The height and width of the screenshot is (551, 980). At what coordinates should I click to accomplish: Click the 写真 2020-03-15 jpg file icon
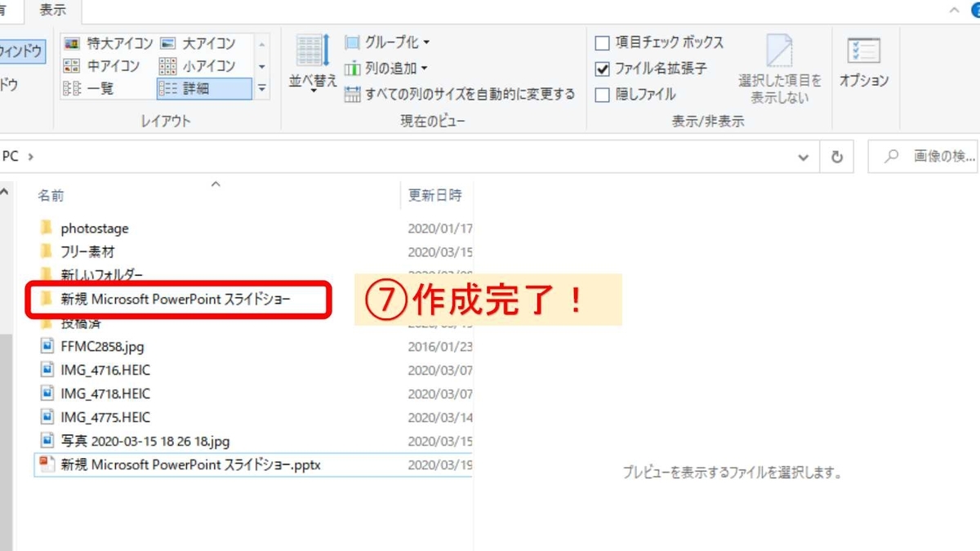47,441
